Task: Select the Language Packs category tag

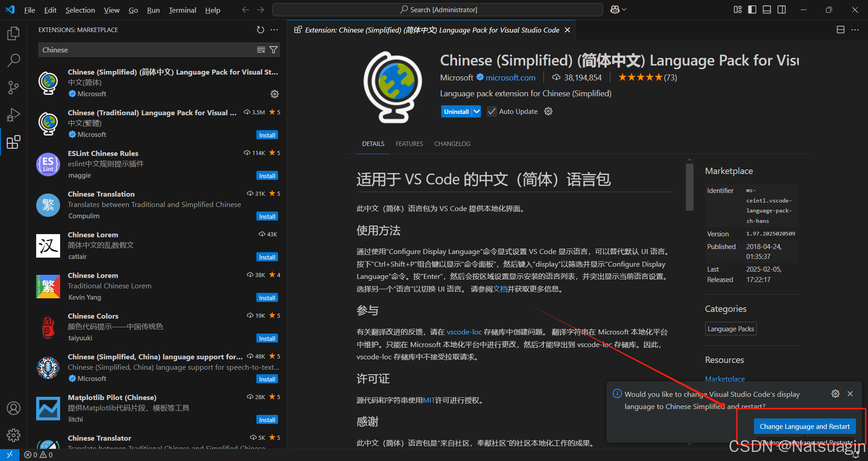Action: point(731,329)
